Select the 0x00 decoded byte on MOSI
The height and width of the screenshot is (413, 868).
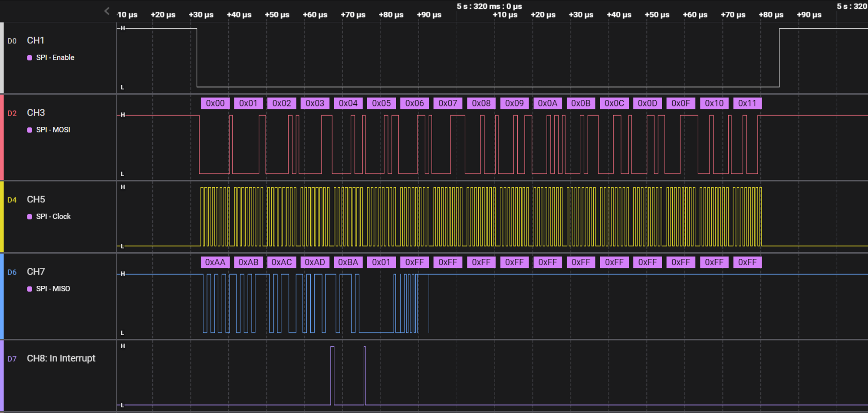click(x=215, y=103)
